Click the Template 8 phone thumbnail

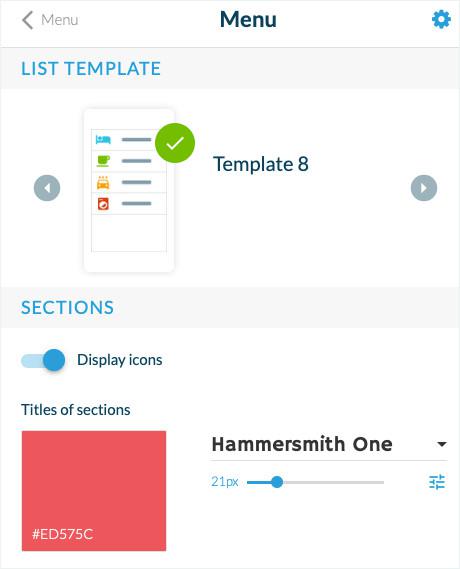(x=129, y=191)
